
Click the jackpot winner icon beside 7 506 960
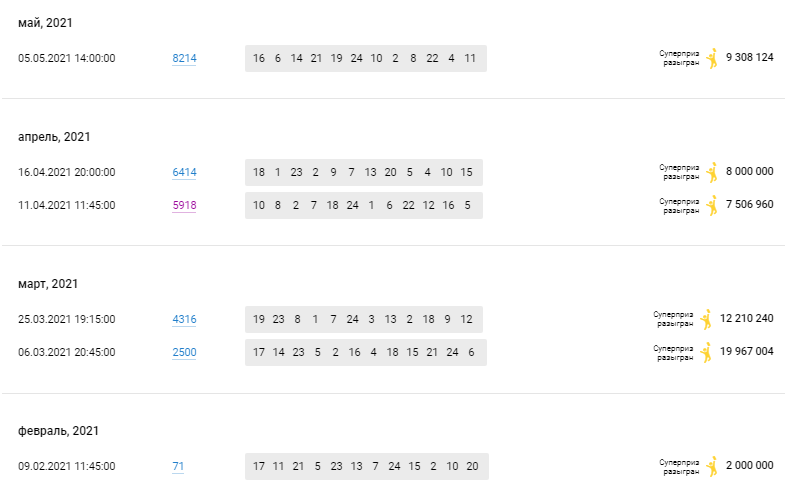[x=712, y=205]
